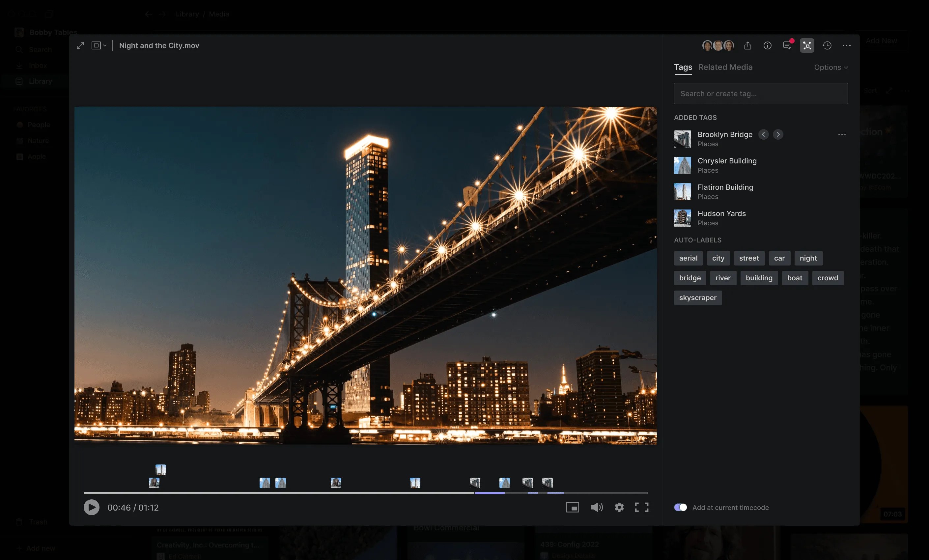The height and width of the screenshot is (560, 929).
Task: Click the Hudson Yards tag thumbnail
Action: point(683,218)
